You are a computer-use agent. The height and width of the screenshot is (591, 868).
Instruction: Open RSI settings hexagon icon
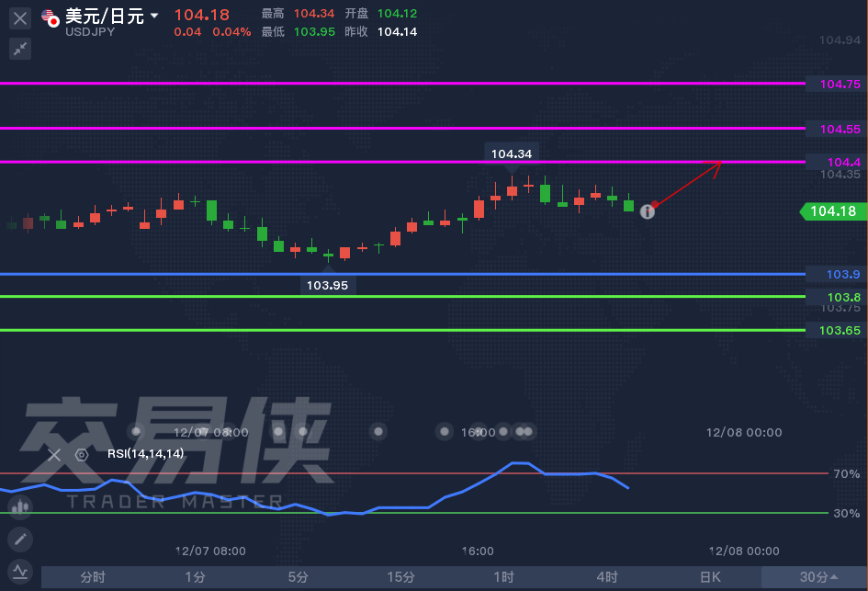82,455
